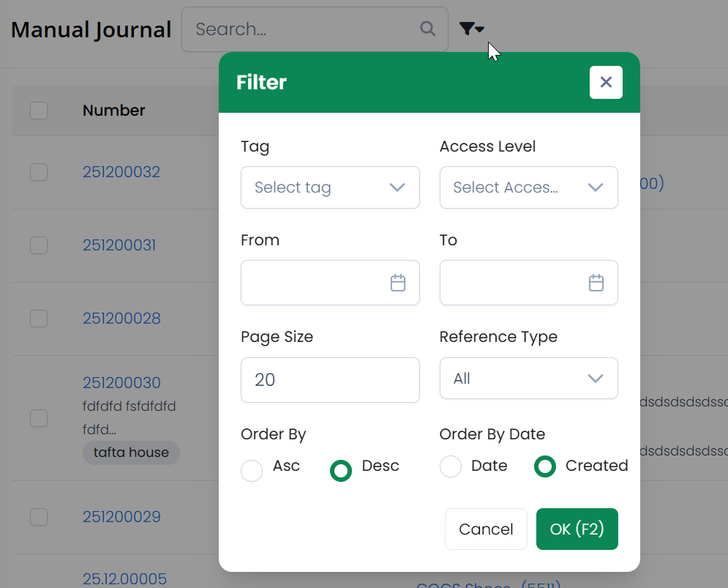Close the Filter dialog with X
The height and width of the screenshot is (588, 728).
pyautogui.click(x=606, y=82)
